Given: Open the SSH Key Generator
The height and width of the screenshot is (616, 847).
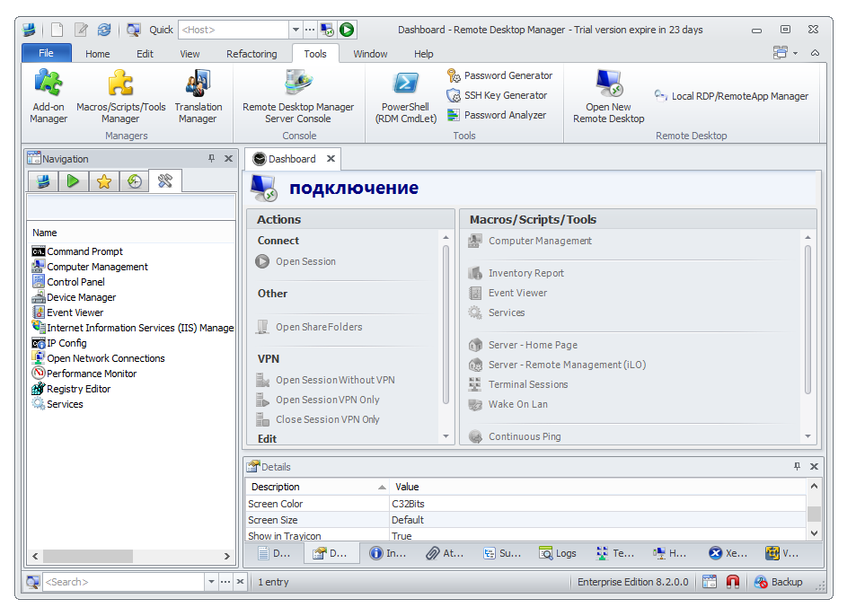Looking at the screenshot, I should click(x=497, y=95).
